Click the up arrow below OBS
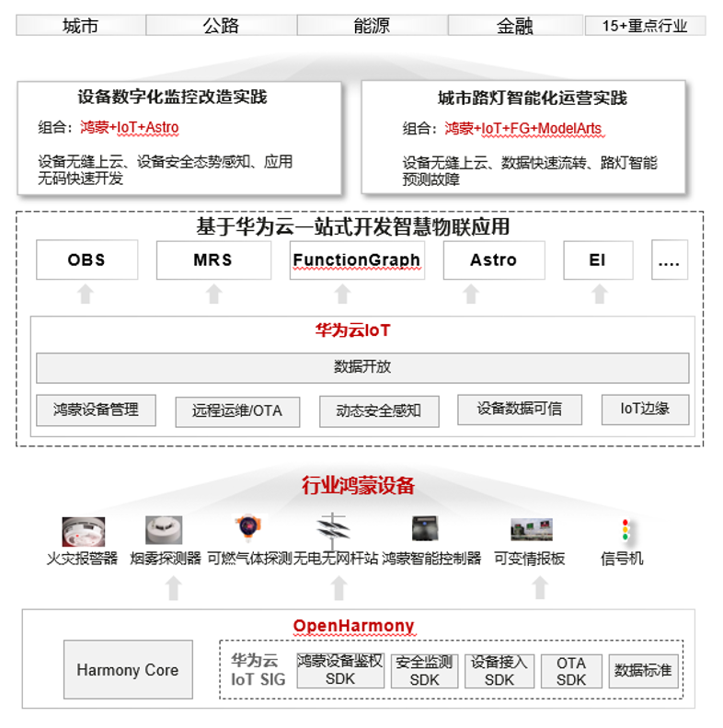 [x=86, y=295]
